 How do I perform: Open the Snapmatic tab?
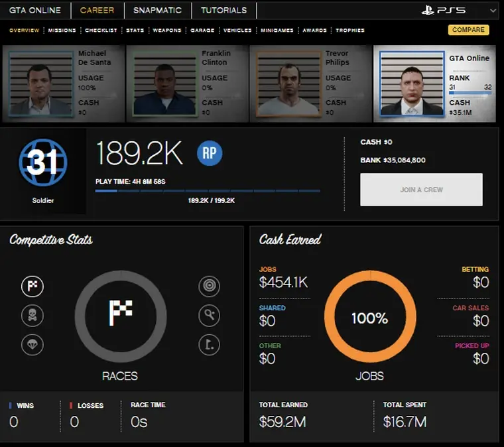tap(157, 11)
